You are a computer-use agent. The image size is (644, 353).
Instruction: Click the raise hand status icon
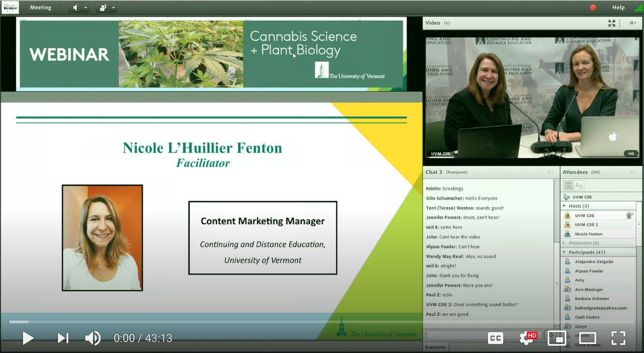[103, 8]
